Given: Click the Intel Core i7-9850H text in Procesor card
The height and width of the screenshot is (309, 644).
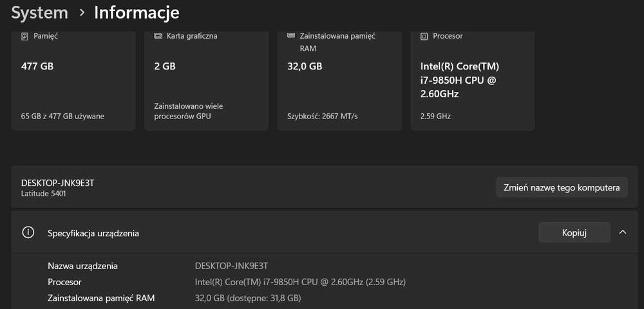Looking at the screenshot, I should coord(459,80).
